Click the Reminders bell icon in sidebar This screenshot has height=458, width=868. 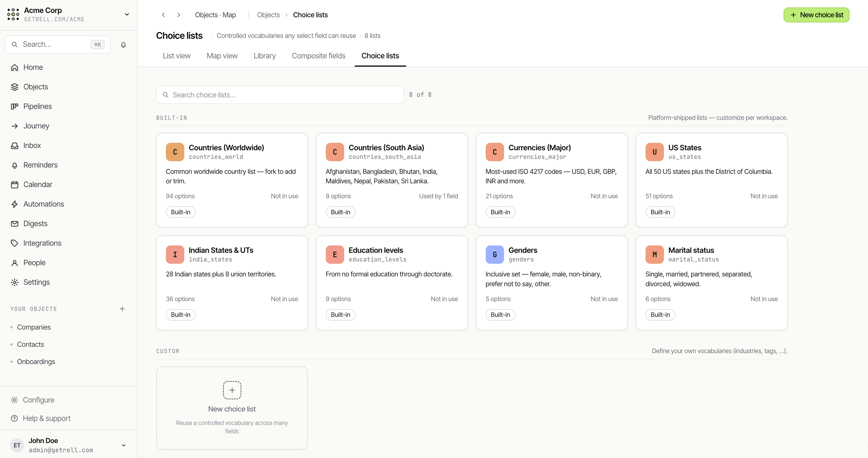[14, 165]
